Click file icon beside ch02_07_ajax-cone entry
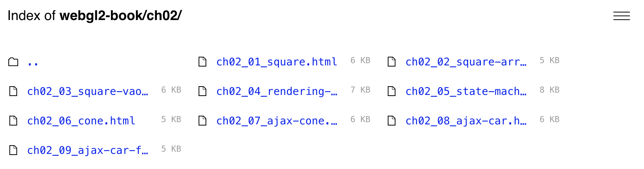The image size is (644, 169). point(202,121)
